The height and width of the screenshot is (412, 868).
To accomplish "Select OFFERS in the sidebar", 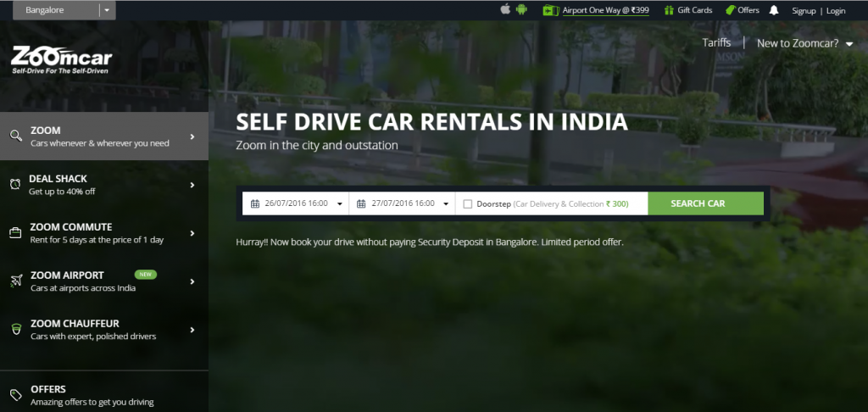I will tap(104, 395).
